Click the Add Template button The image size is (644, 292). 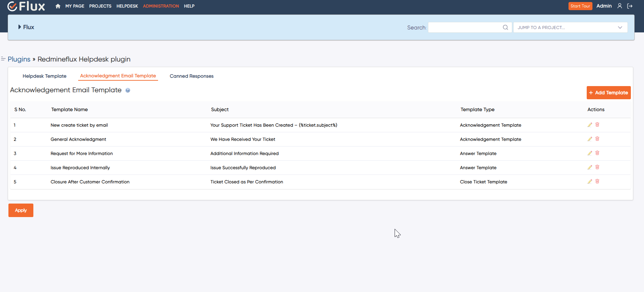click(x=608, y=92)
